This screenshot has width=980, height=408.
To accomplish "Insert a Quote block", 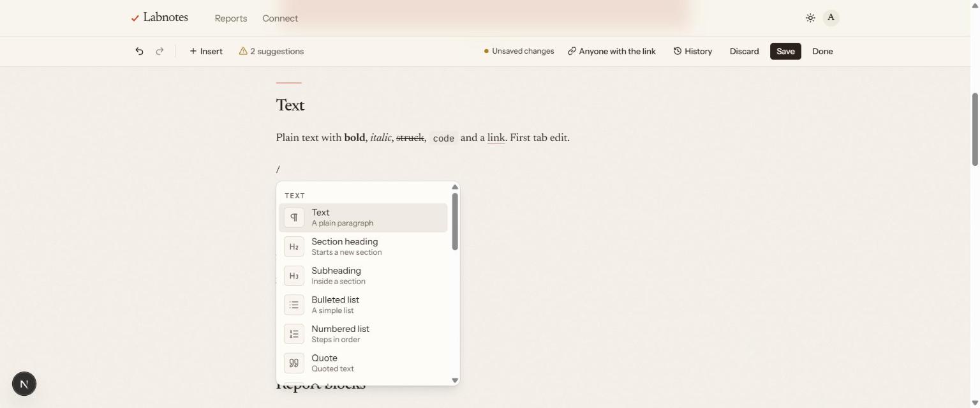I will (x=363, y=363).
